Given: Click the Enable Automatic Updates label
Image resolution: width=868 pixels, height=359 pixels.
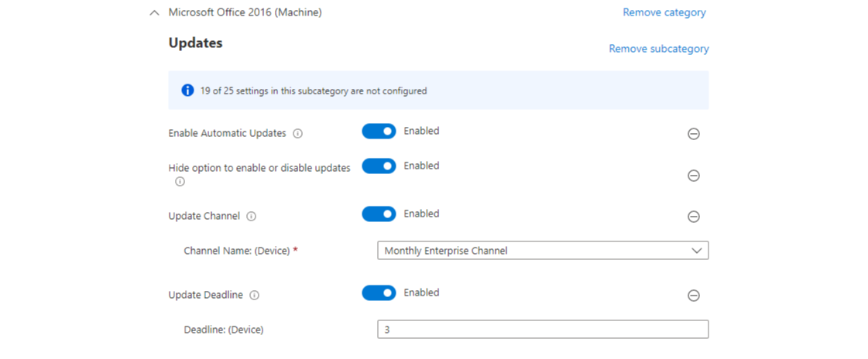Looking at the screenshot, I should click(227, 133).
